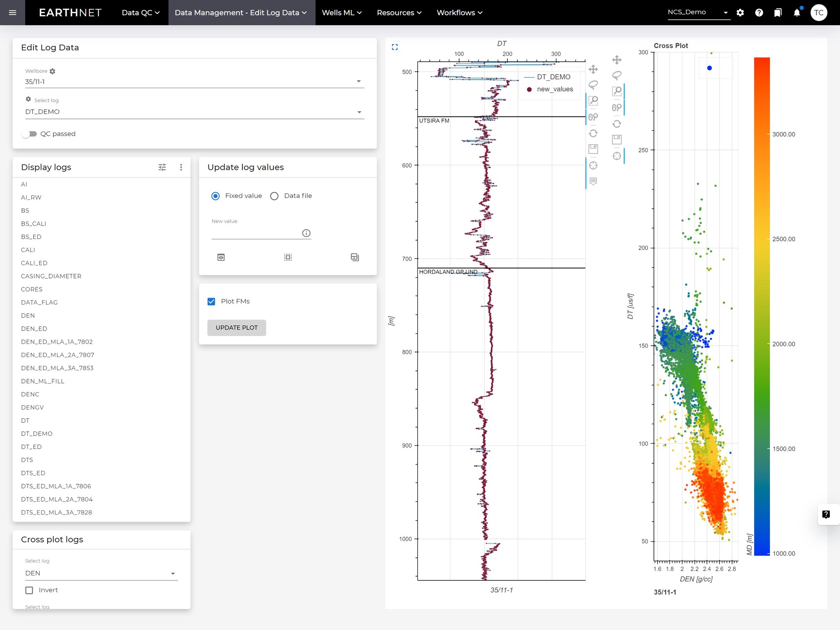Select the Data file radio option
This screenshot has height=630, width=840.
[x=274, y=196]
